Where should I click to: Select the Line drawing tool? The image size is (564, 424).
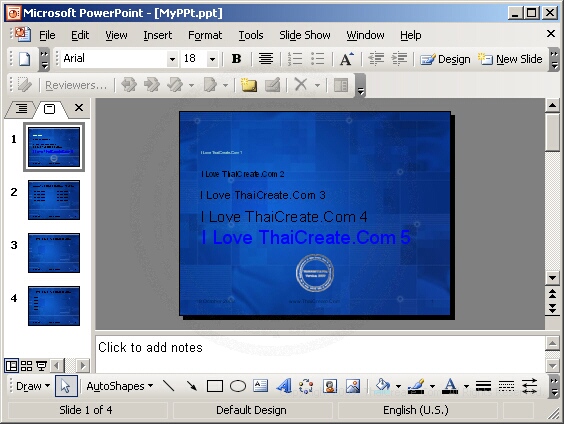click(168, 386)
